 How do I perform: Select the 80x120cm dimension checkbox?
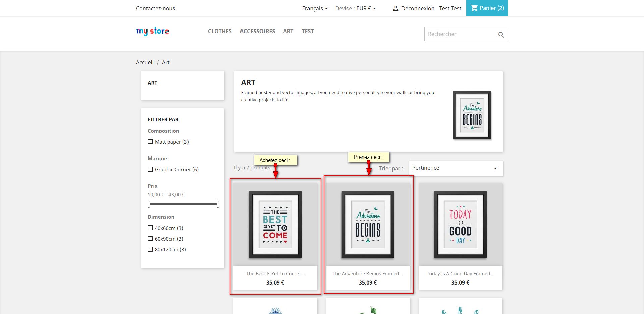(x=150, y=249)
